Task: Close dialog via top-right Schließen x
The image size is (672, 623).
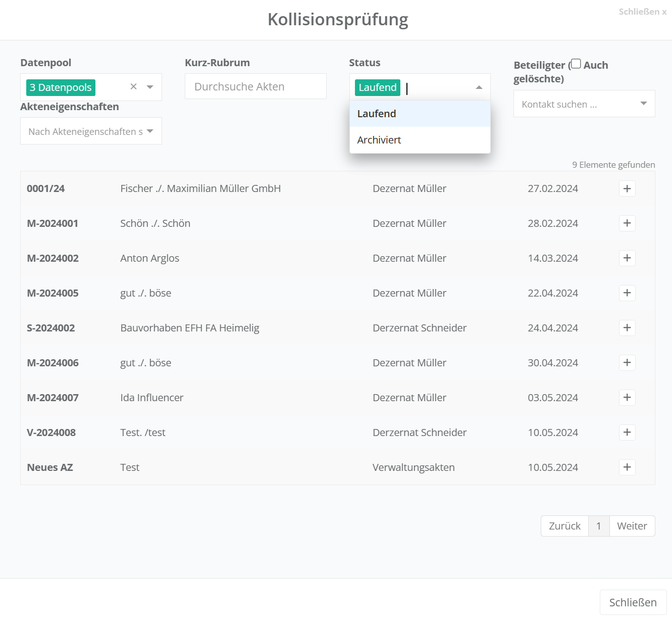Action: pyautogui.click(x=642, y=12)
